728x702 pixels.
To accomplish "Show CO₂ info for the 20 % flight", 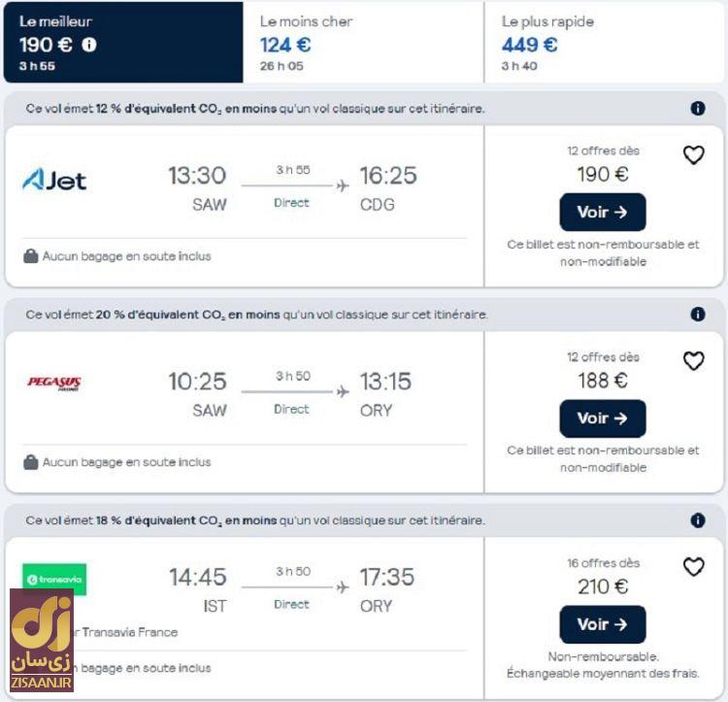I will pos(698,315).
